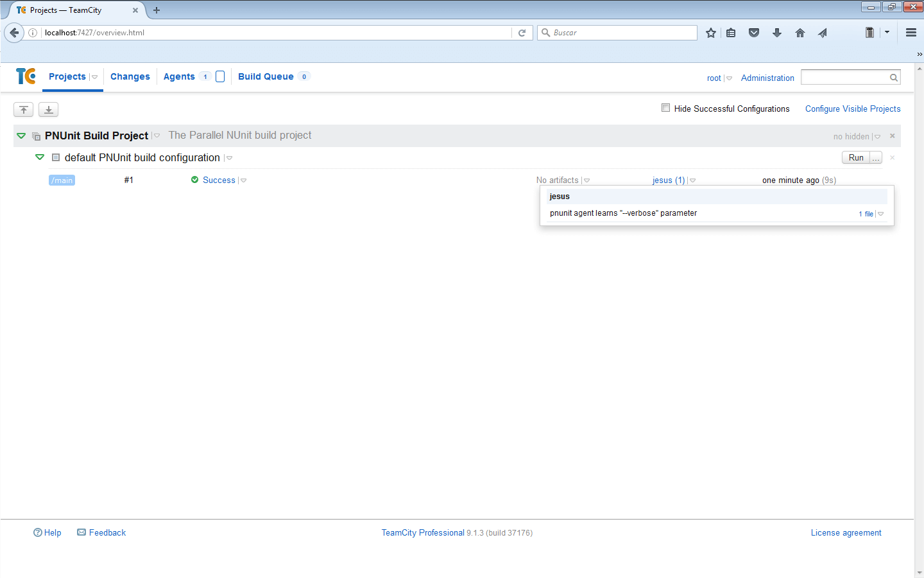The image size is (924, 578).
Task: Collapse all projects with up-arrow button
Action: [x=24, y=110]
